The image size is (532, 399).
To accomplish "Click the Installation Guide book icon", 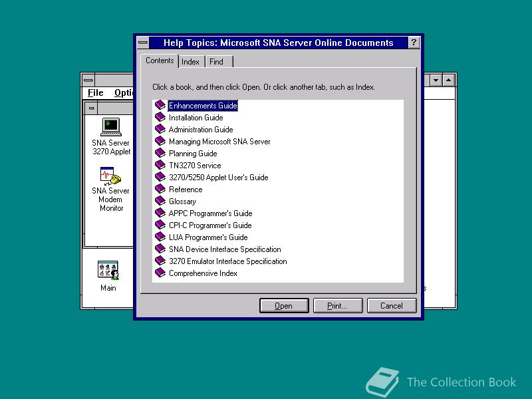I will 160,117.
